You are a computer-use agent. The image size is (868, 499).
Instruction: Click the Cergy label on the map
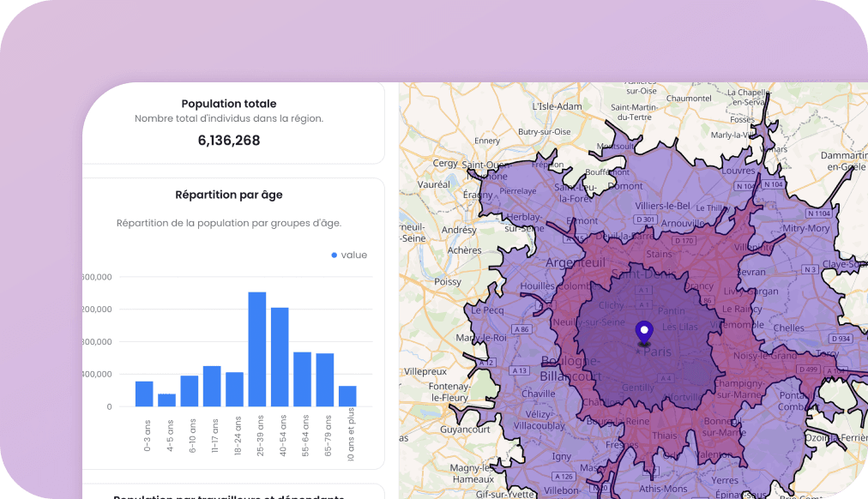(x=445, y=163)
